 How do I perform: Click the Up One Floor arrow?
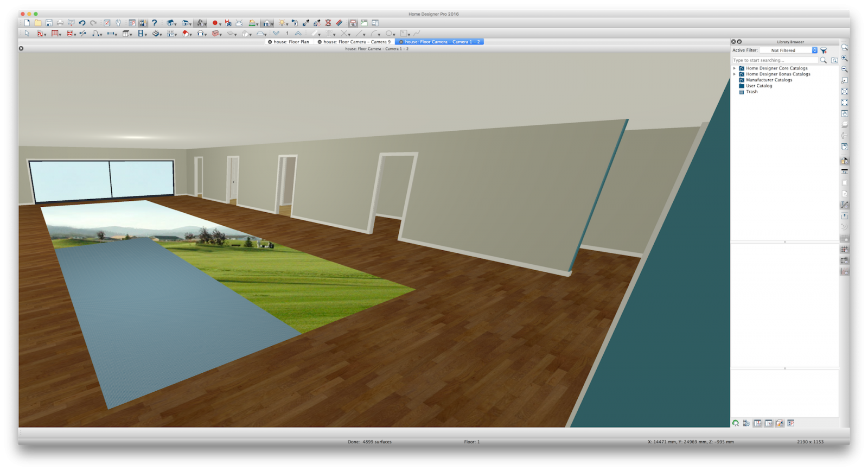point(298,34)
